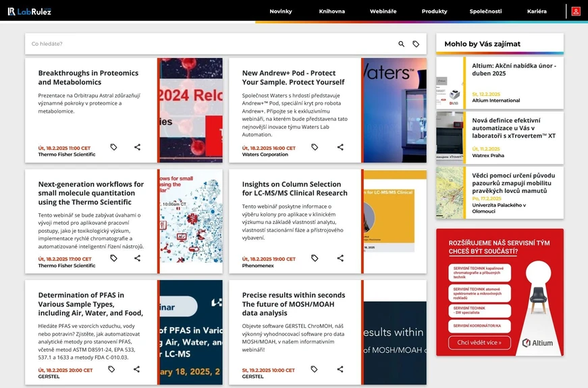Click 'Servisní technik - SW specialista' button in ad
Image resolution: width=588 pixels, height=388 pixels.
(x=479, y=310)
